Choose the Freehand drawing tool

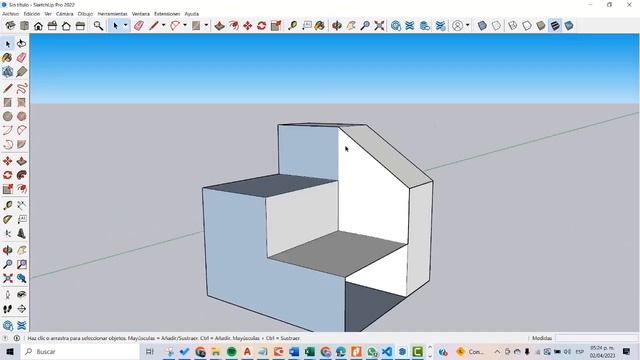point(22,88)
